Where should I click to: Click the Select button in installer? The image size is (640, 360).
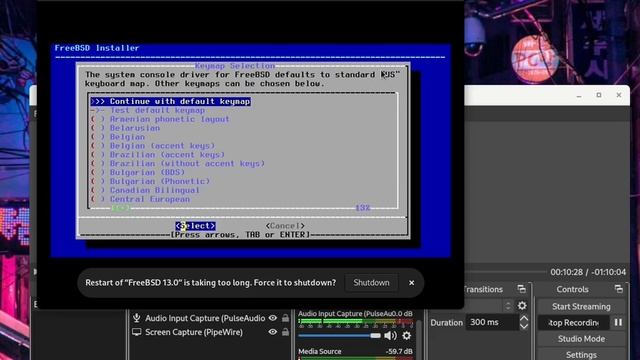point(196,226)
